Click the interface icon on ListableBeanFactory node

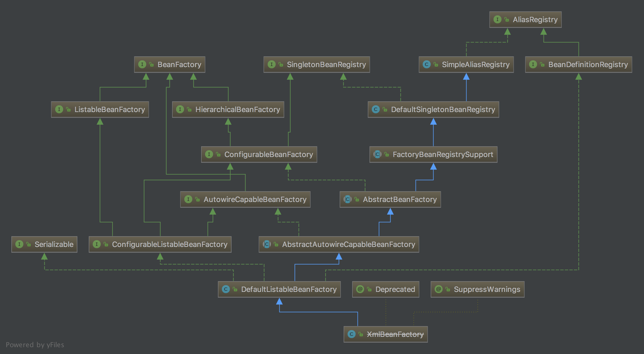pos(59,109)
